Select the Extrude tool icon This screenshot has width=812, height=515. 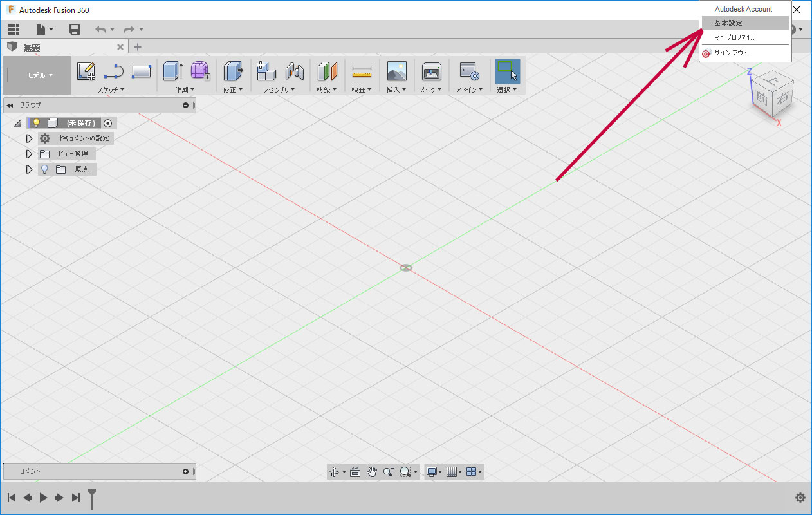click(x=172, y=71)
